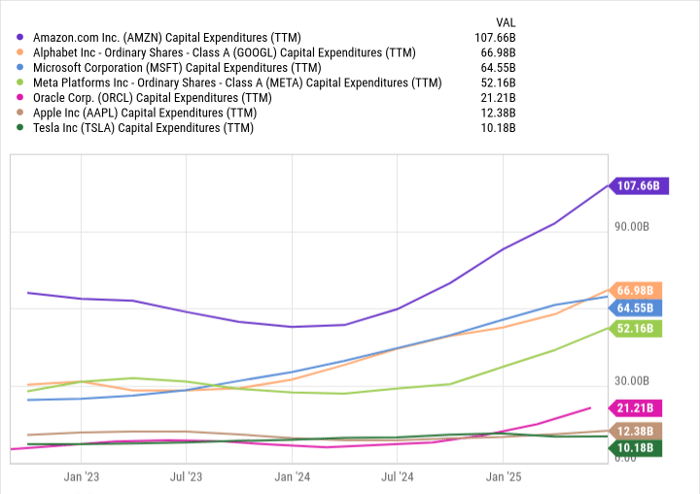
Task: Click the Jul '24 x-axis label
Action: click(x=397, y=477)
